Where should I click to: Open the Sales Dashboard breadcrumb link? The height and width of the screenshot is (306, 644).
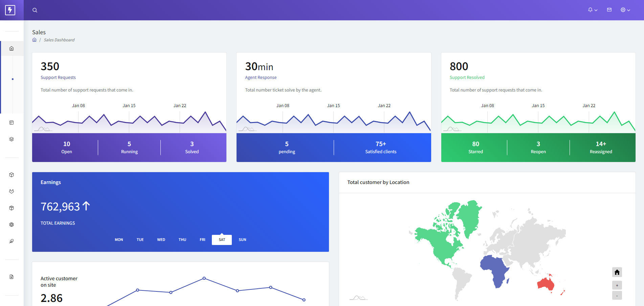59,40
